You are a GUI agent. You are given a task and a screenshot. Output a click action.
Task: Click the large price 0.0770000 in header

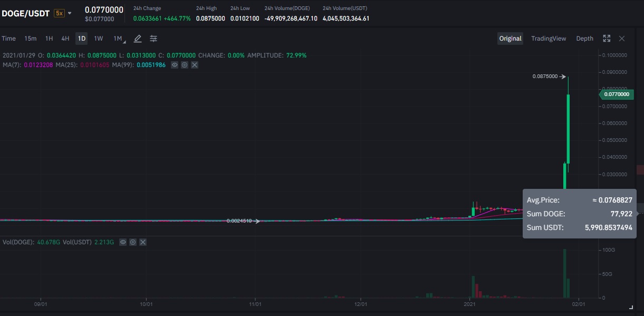click(104, 9)
